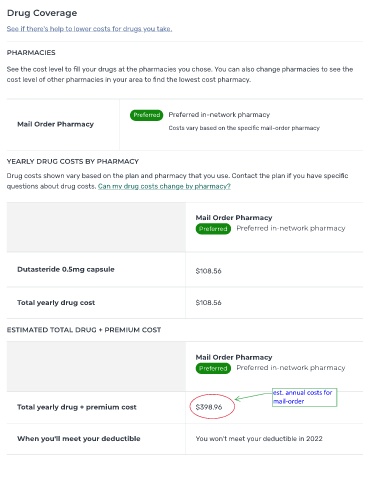Click the Mail Order Pharmacy header in the estimated total table

234,357
